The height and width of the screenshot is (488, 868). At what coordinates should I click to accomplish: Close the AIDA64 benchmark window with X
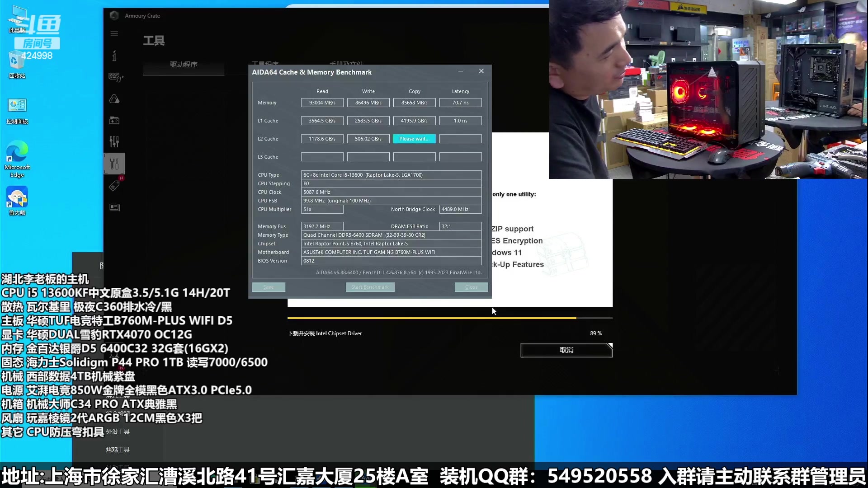tap(481, 71)
